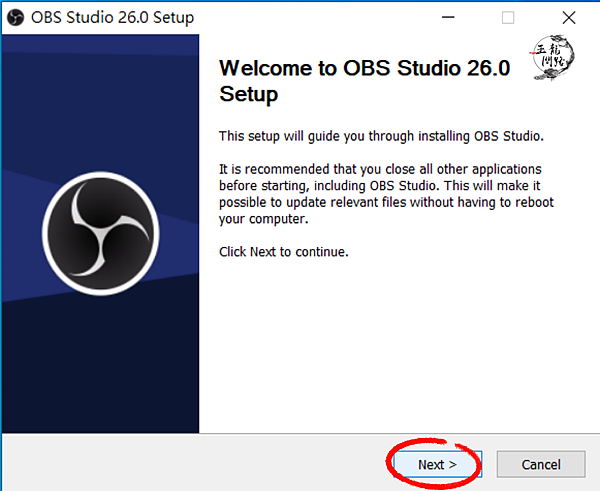Click the "Click Next to continue." text
This screenshot has width=600, height=491.
[283, 251]
